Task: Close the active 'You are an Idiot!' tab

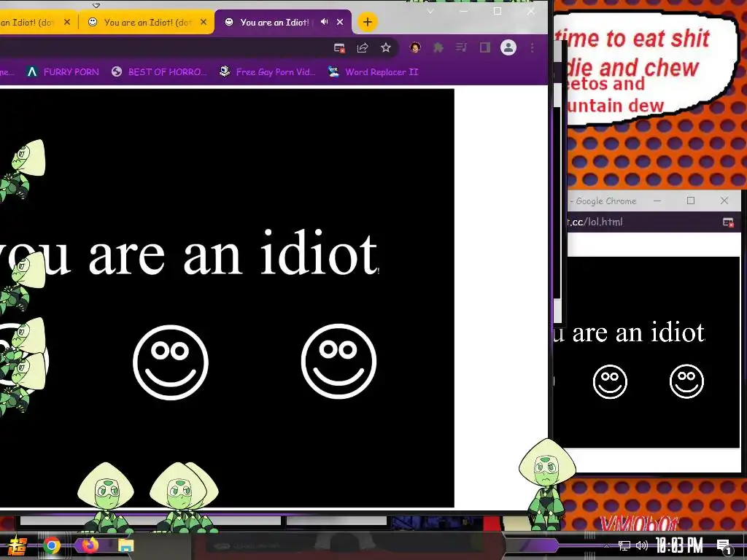Action: [340, 22]
